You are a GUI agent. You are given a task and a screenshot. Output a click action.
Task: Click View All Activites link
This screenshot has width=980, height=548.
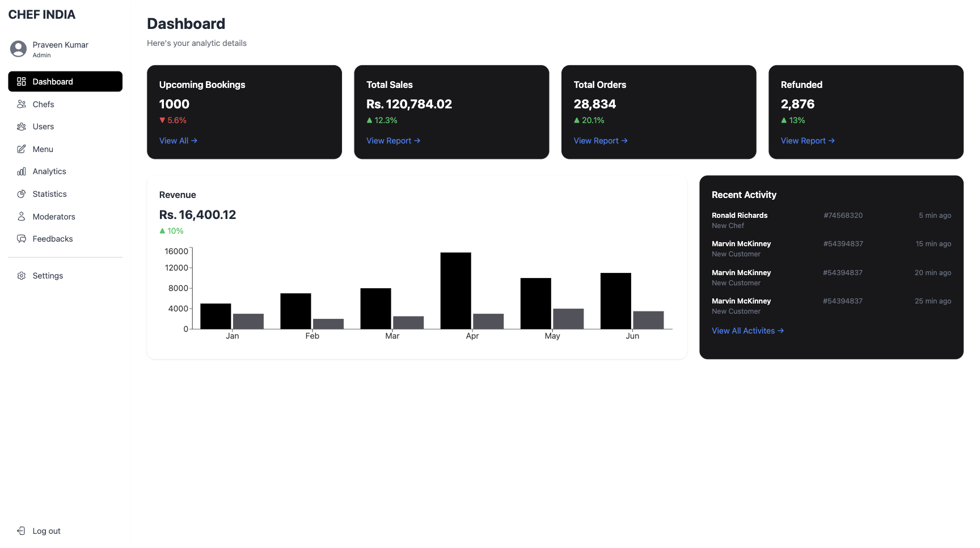click(747, 331)
